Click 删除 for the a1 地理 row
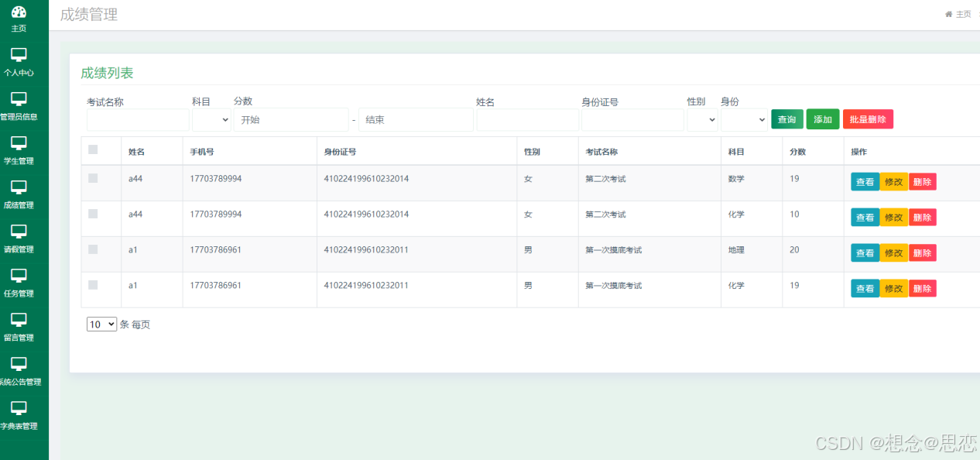This screenshot has width=980, height=460. pyautogui.click(x=923, y=253)
